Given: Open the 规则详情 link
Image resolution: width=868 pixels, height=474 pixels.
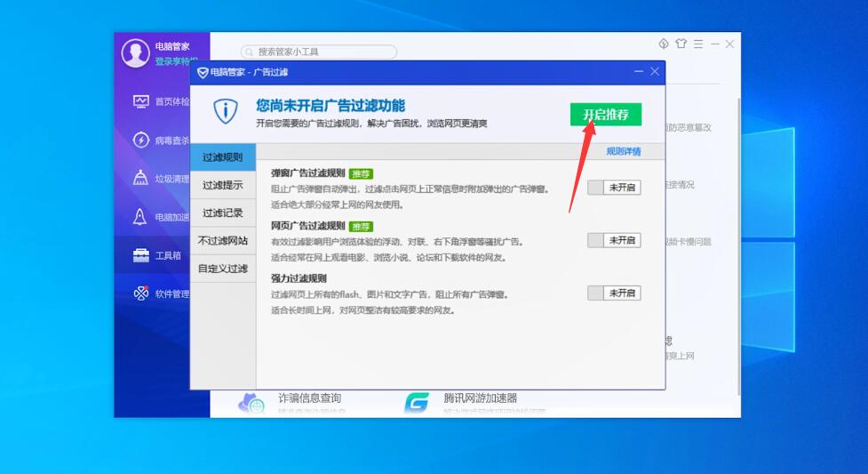Looking at the screenshot, I should click(624, 151).
